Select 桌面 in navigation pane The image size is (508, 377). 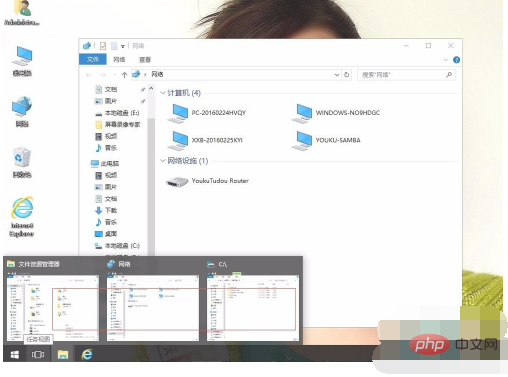pyautogui.click(x=106, y=234)
